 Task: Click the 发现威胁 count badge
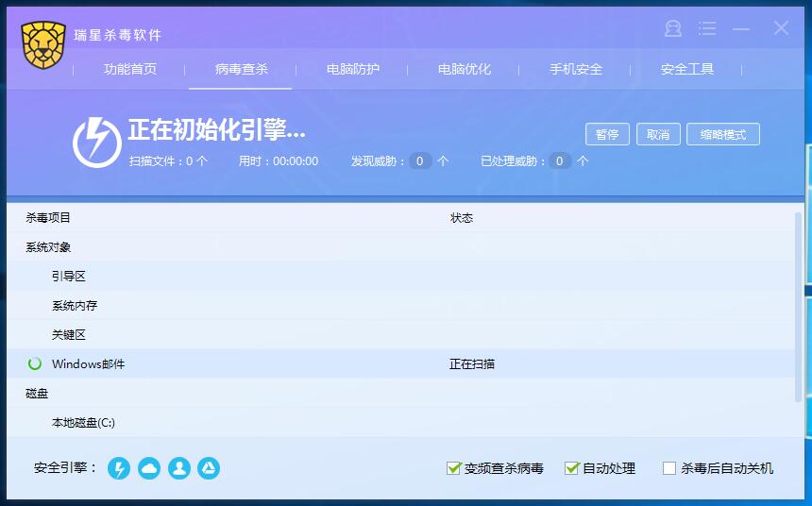(420, 161)
